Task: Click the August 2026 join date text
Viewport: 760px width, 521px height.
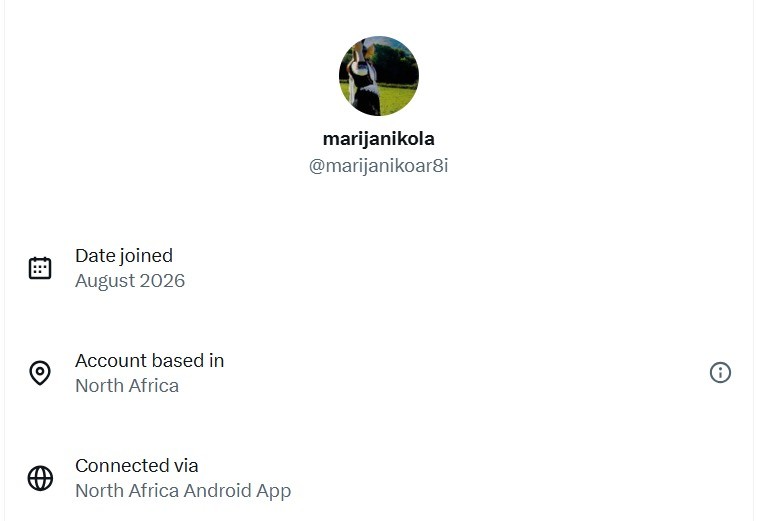Action: [x=130, y=281]
